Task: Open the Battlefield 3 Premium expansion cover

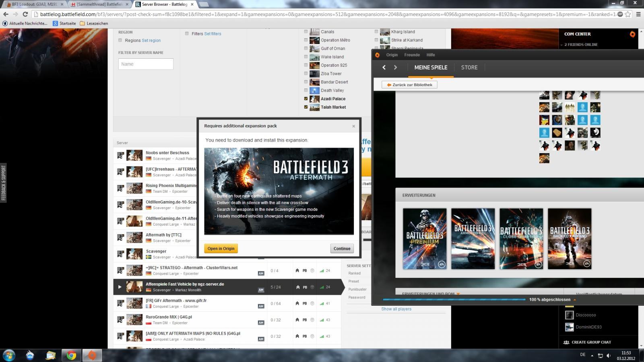Action: click(x=425, y=239)
